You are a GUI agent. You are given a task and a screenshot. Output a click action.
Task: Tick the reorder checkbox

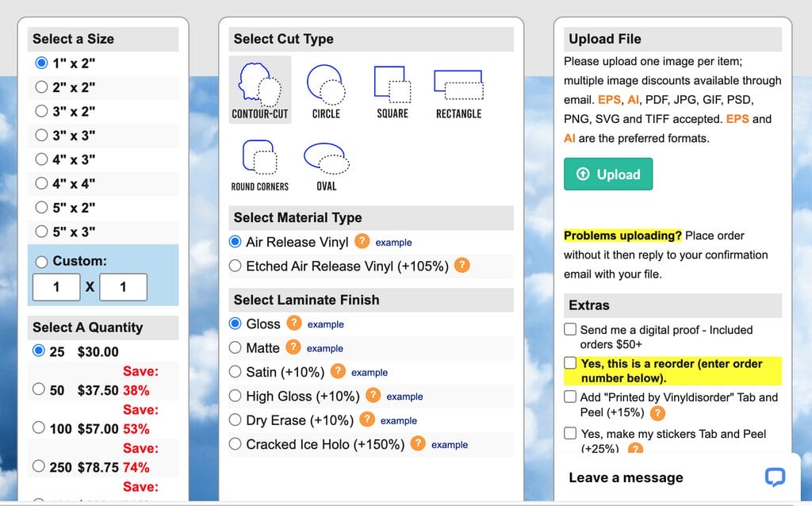tap(570, 363)
